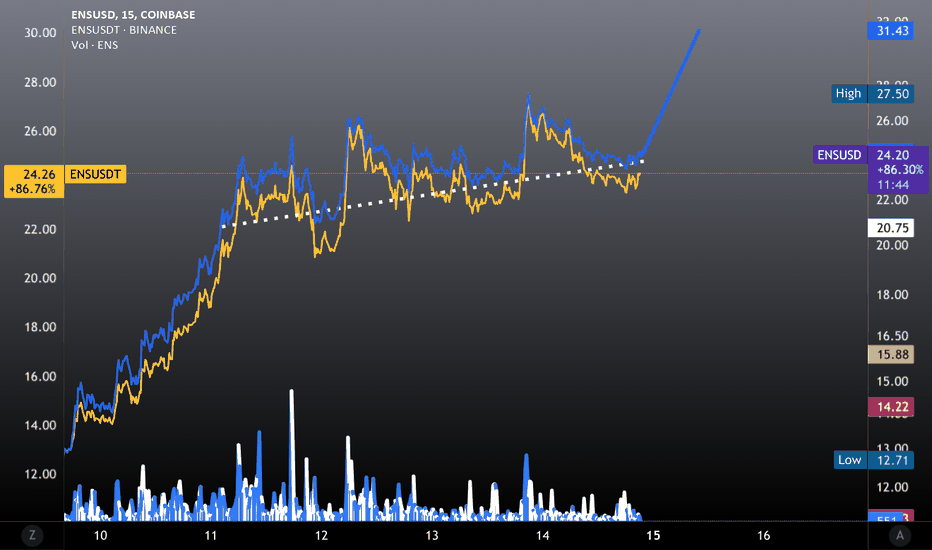Click date 14 on time axis
This screenshot has height=550, width=932.
(542, 536)
